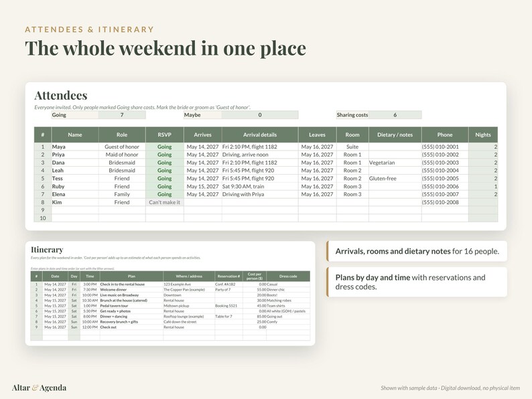Click the 'Recovery brunch + gifts' plan

pyautogui.click(x=131, y=322)
